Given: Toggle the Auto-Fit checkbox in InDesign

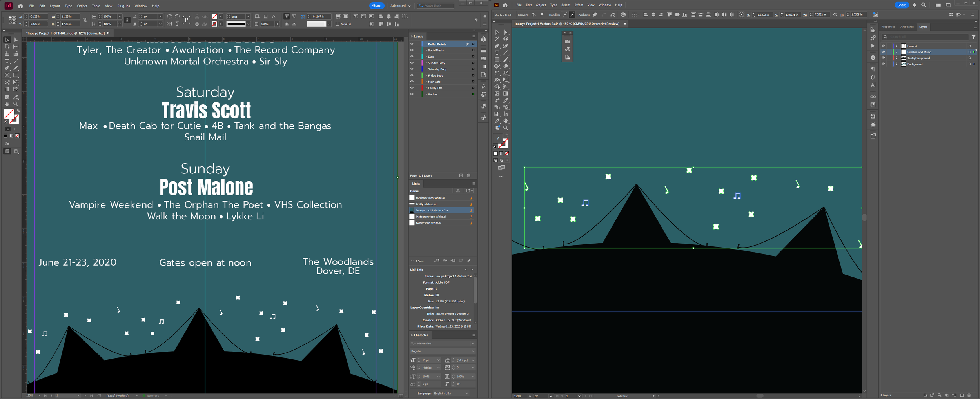Looking at the screenshot, I should pos(338,24).
